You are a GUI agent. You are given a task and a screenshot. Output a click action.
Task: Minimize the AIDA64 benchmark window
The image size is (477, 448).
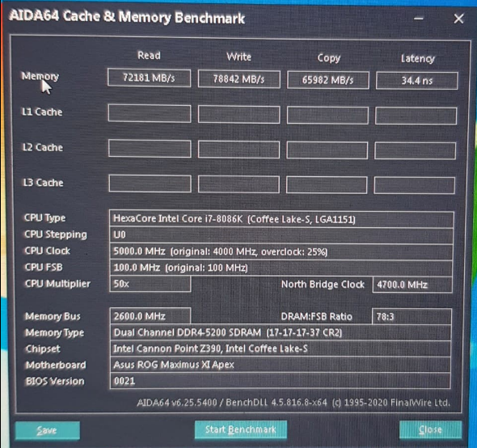tap(419, 19)
